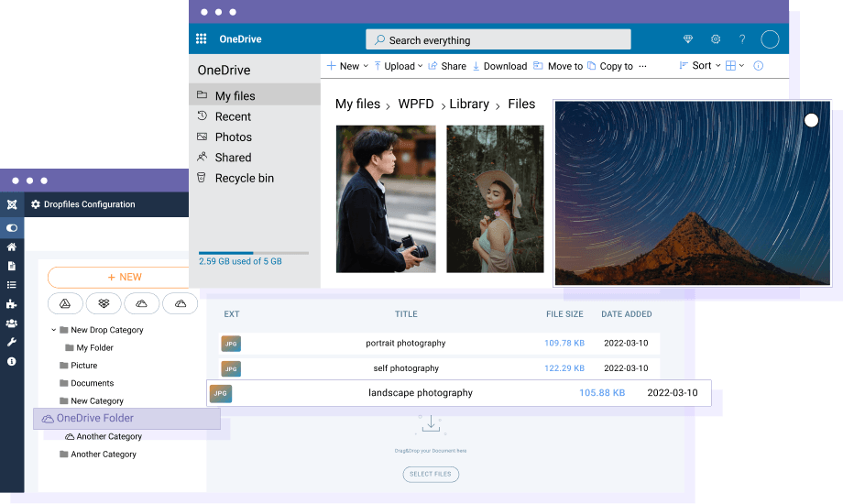
Task: Click the wrench icon in sidebar
Action: (12, 342)
